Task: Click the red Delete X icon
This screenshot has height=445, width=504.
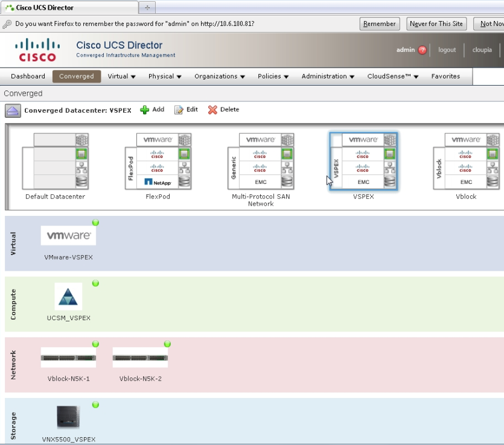Action: (x=212, y=110)
